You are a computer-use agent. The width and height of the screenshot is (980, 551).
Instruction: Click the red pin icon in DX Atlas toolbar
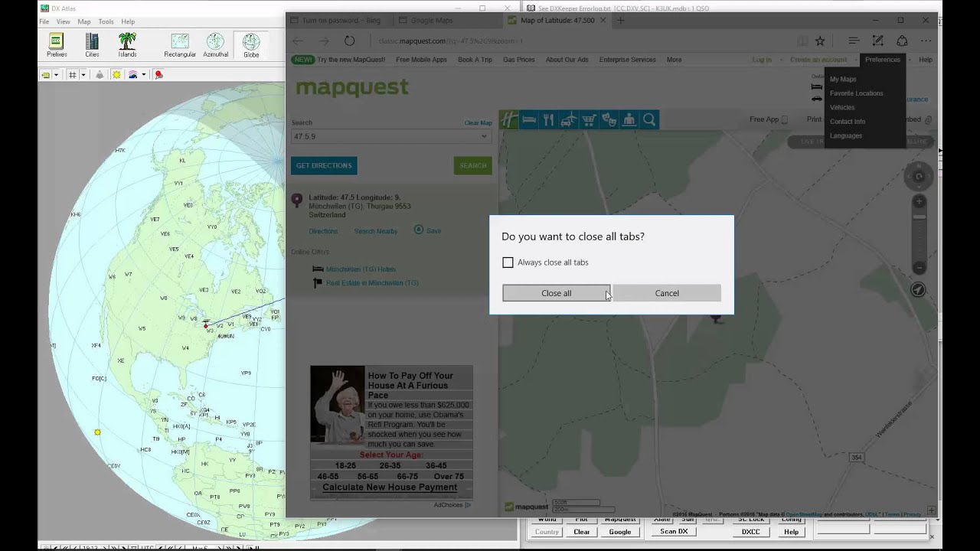[158, 74]
